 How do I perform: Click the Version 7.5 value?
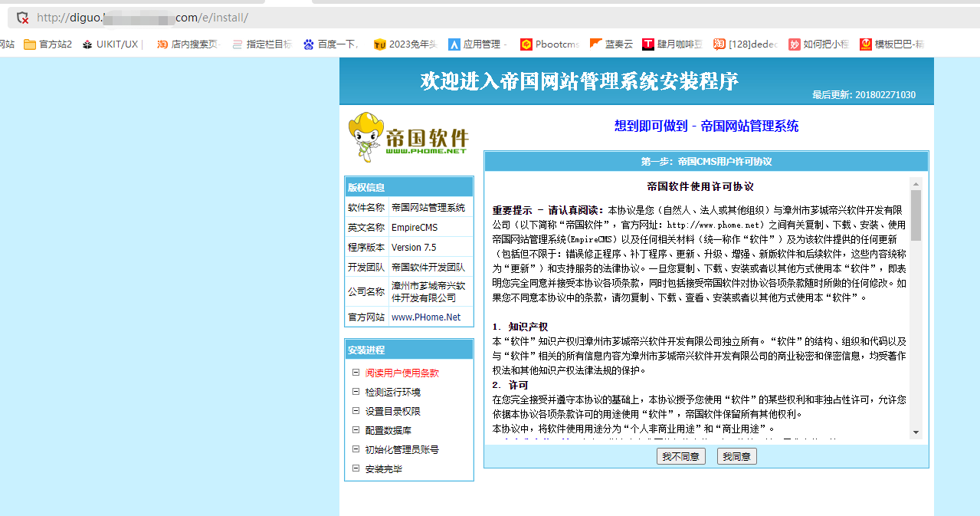pyautogui.click(x=414, y=248)
